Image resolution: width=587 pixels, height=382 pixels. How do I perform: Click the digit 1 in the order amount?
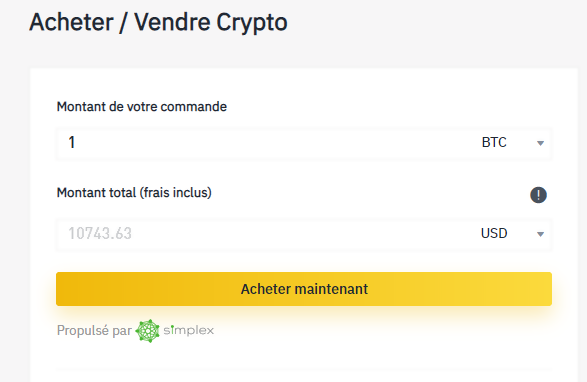(x=72, y=142)
